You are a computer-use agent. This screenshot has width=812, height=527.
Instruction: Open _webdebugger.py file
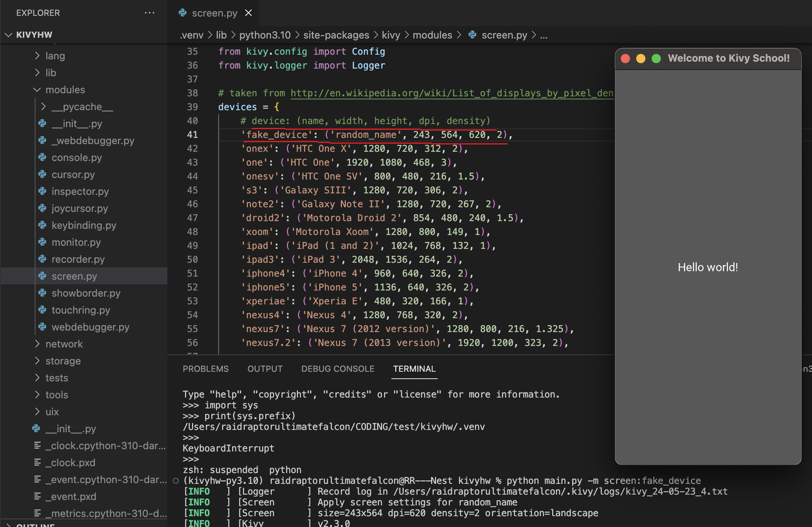point(93,141)
